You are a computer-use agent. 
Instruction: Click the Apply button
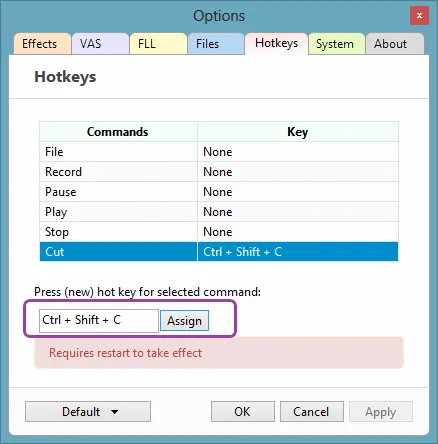click(x=381, y=412)
